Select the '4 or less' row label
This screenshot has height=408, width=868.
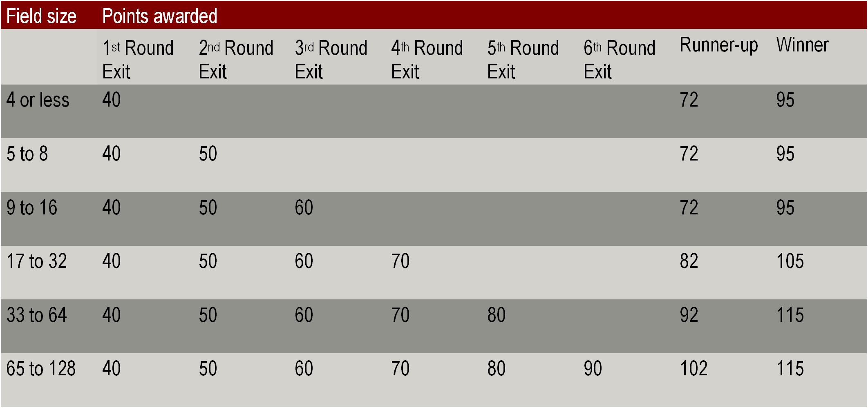[38, 100]
